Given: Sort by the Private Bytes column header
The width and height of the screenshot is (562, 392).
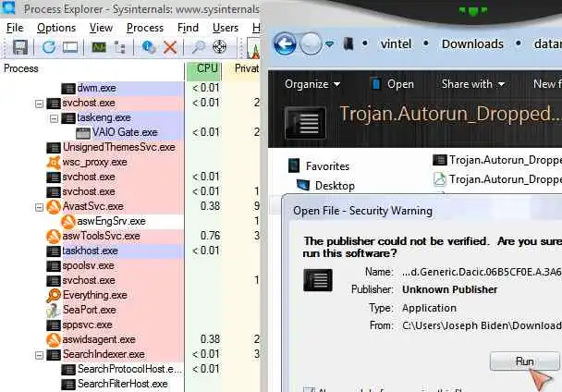Looking at the screenshot, I should (x=242, y=68).
